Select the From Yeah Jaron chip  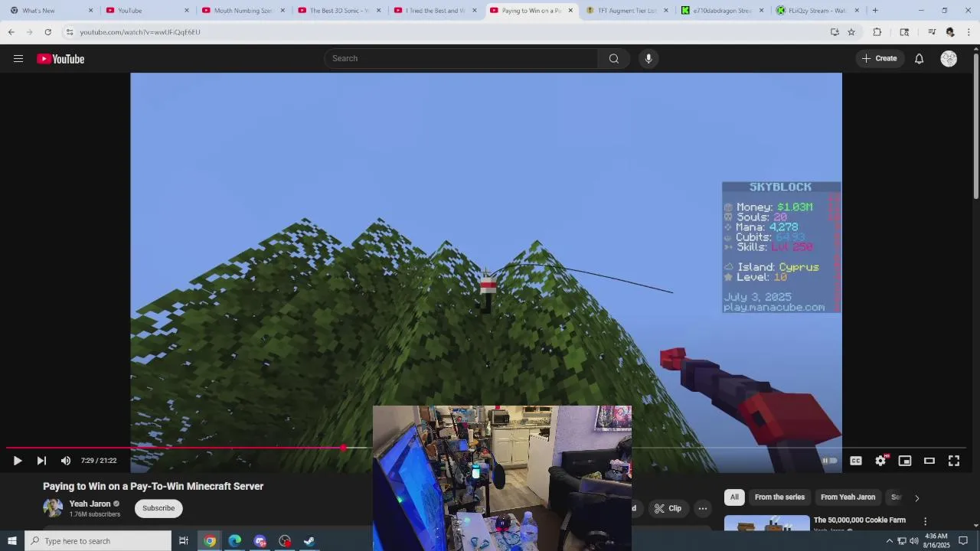pyautogui.click(x=848, y=497)
